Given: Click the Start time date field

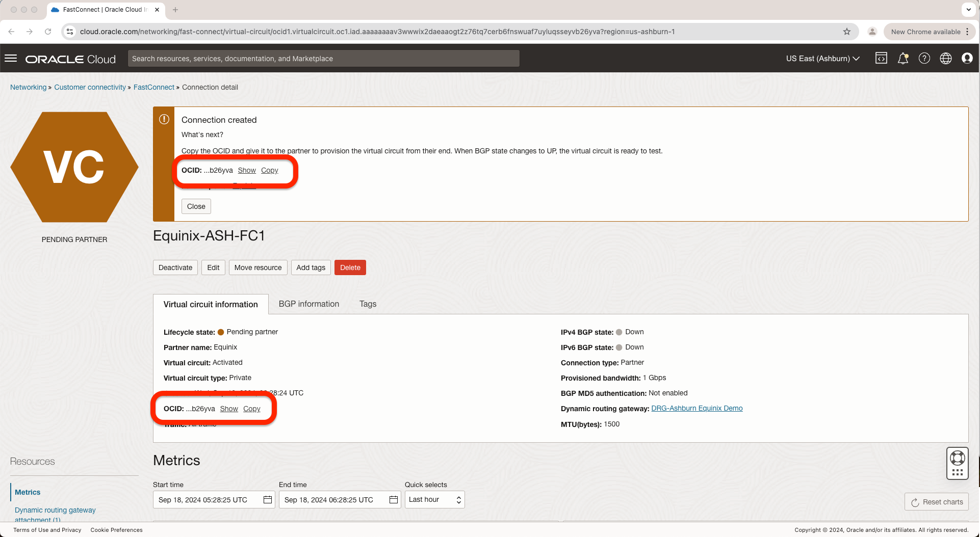Looking at the screenshot, I should (x=214, y=500).
